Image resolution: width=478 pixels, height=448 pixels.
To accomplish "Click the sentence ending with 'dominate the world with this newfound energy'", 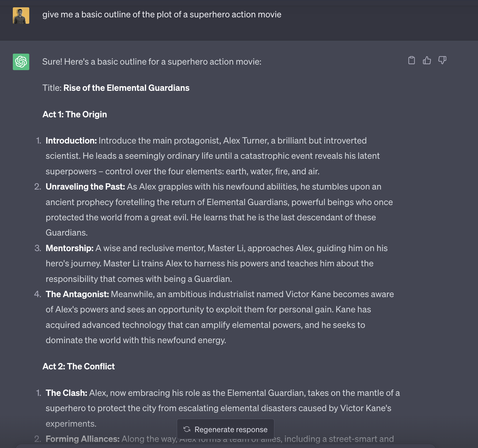I will 136,340.
